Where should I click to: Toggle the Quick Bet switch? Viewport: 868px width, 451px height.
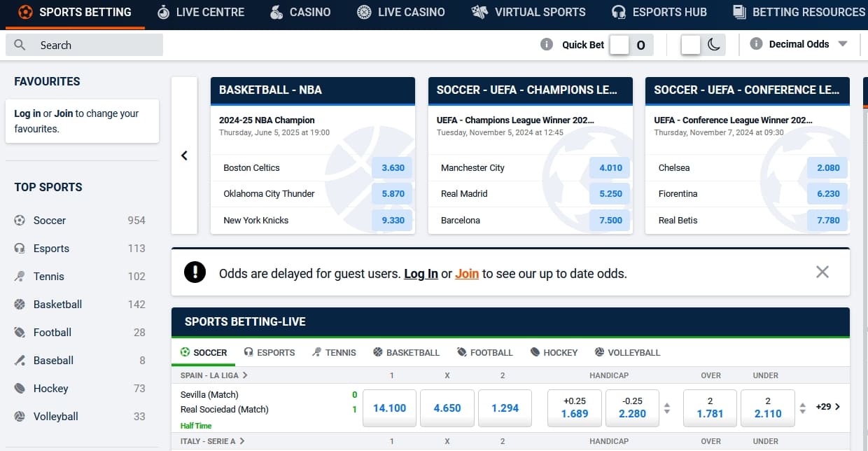click(x=631, y=45)
